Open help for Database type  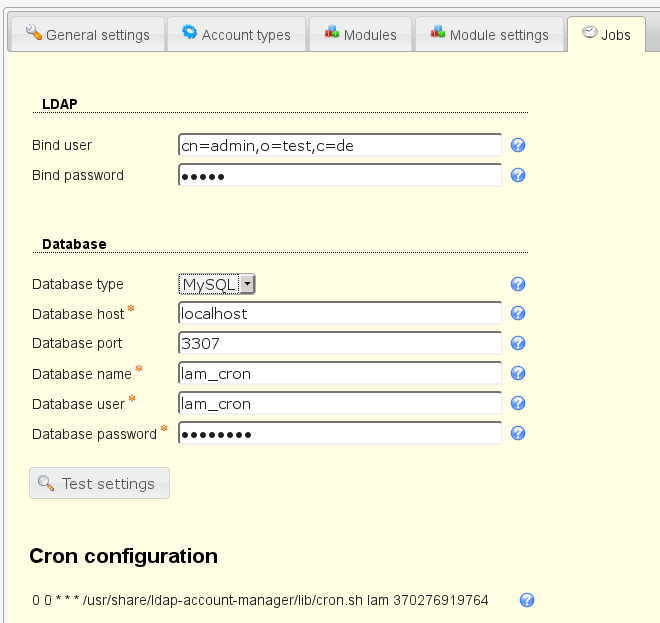tap(518, 284)
